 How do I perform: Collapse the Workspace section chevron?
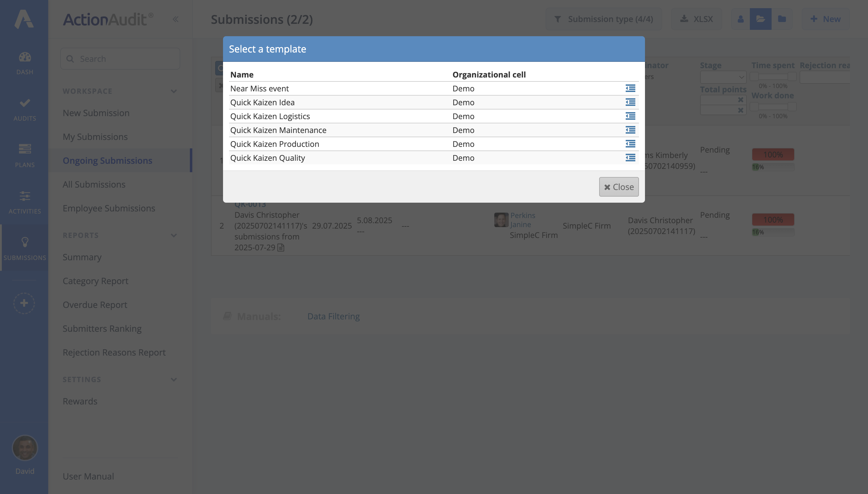tap(174, 91)
